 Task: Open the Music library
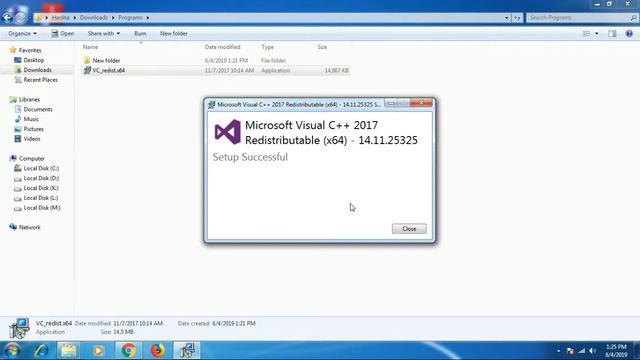pos(31,119)
